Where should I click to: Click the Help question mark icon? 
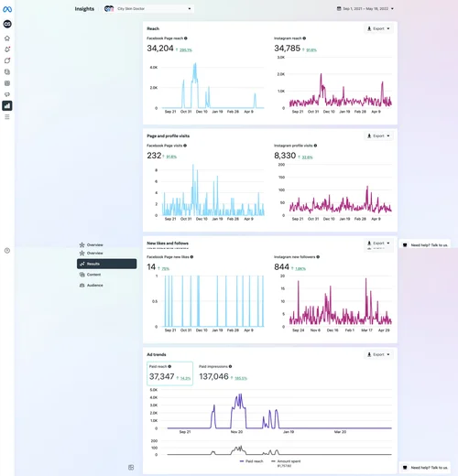tap(7, 251)
